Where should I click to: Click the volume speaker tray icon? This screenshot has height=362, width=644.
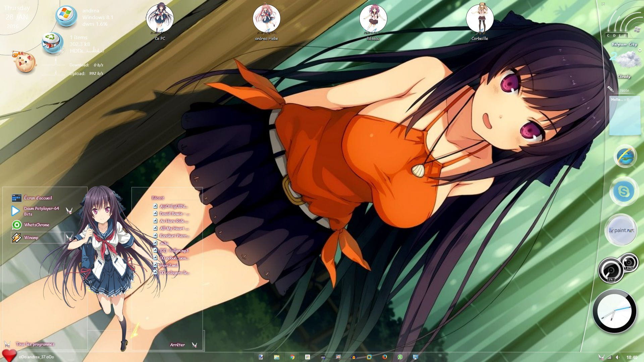pos(618,357)
